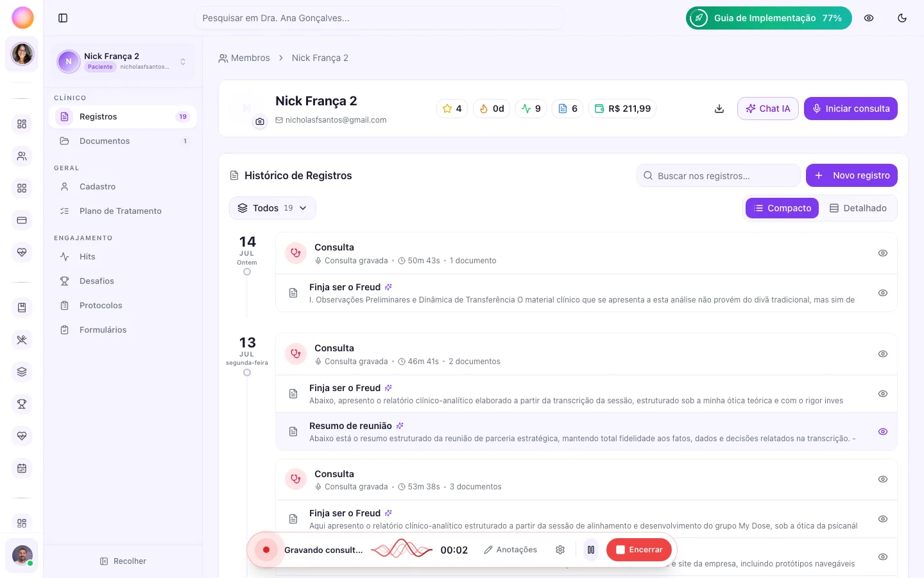The height and width of the screenshot is (578, 924).
Task: Switch to dark mode moon icon
Action: (x=902, y=18)
